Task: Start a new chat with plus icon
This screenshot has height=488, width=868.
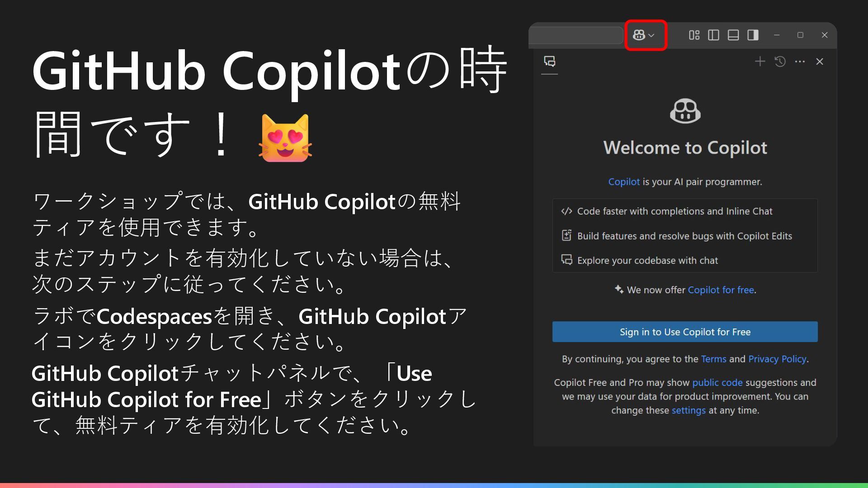Action: 760,61
